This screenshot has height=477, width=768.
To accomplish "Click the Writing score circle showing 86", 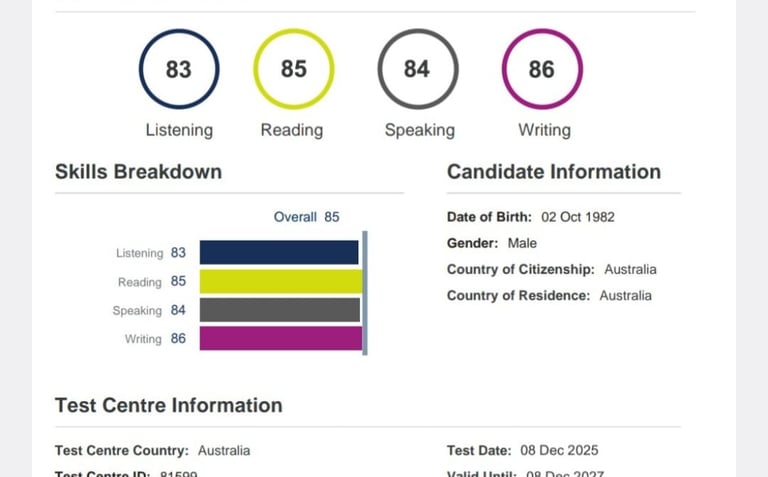I will (x=542, y=69).
